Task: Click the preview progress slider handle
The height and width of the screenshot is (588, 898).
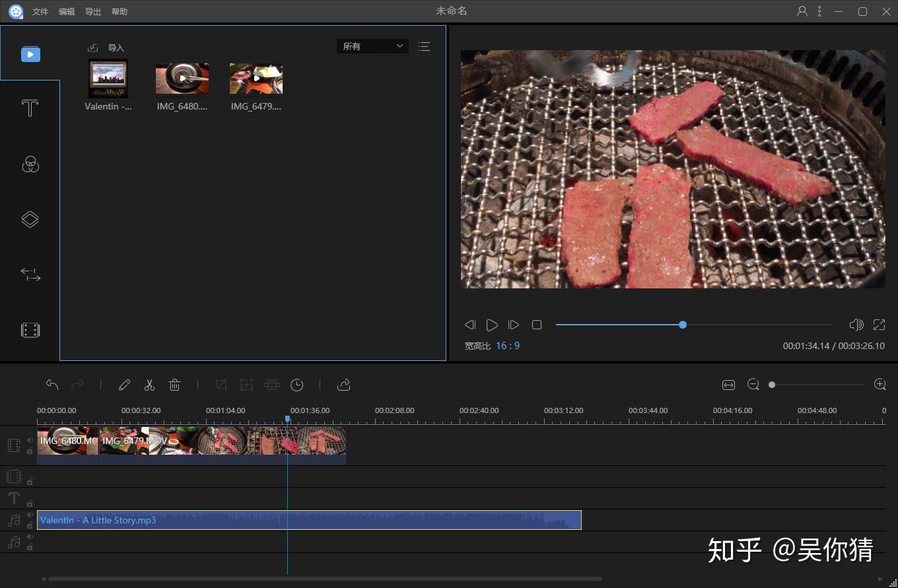Action: click(x=683, y=325)
